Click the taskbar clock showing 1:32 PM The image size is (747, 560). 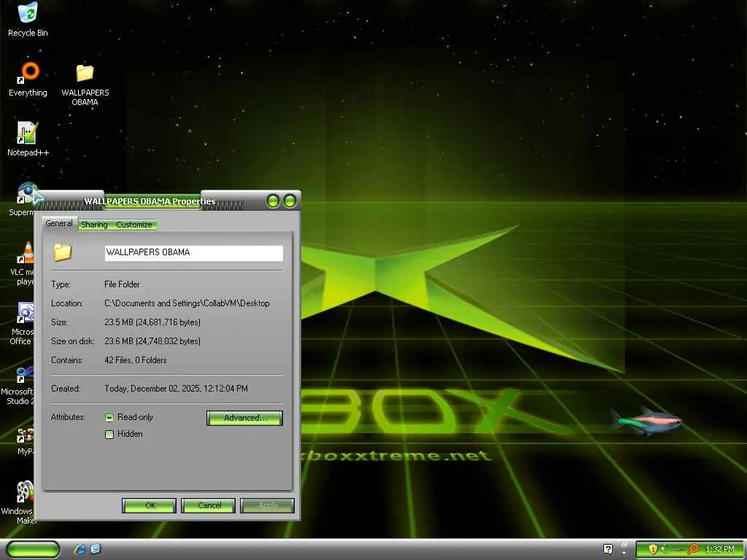tap(720, 550)
